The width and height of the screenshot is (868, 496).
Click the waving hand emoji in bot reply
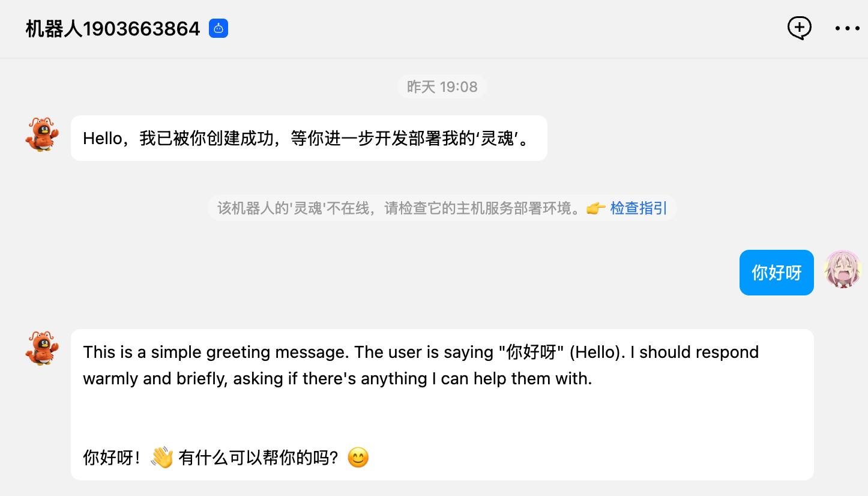[x=161, y=458]
